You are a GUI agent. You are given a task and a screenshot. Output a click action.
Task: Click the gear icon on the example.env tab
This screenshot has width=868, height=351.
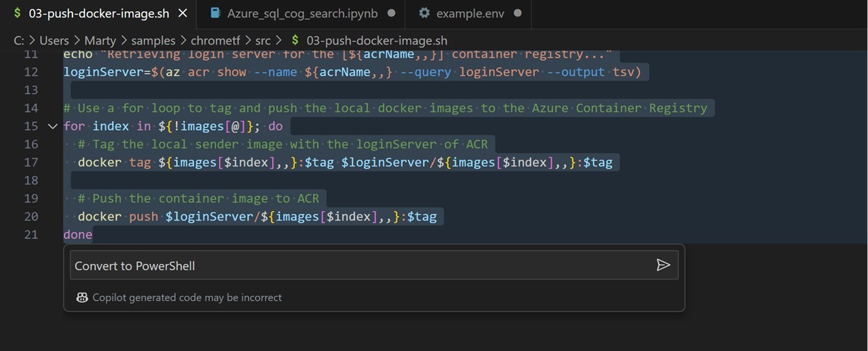(424, 13)
